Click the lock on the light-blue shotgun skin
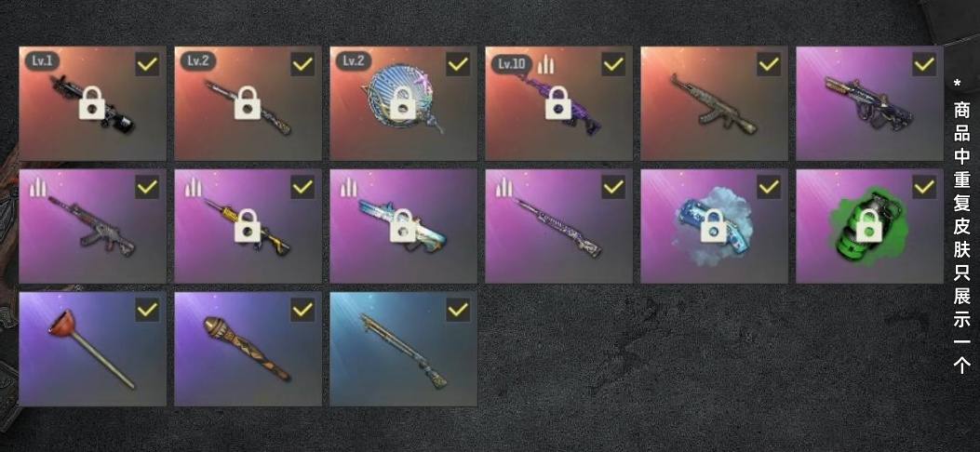980x452 pixels. 403,227
